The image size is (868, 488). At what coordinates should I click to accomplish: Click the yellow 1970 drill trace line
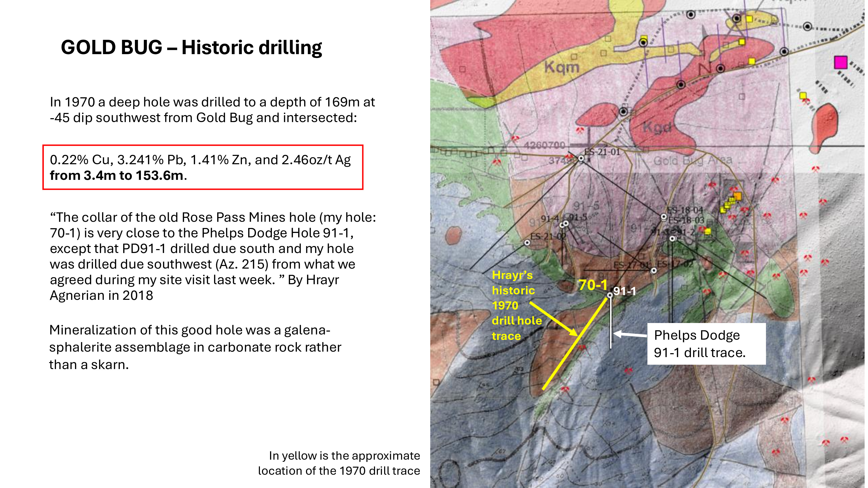570,351
